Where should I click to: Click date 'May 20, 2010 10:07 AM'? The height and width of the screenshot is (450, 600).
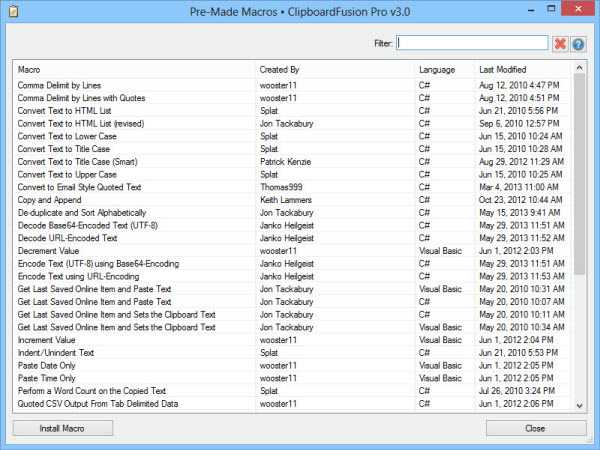coord(522,302)
